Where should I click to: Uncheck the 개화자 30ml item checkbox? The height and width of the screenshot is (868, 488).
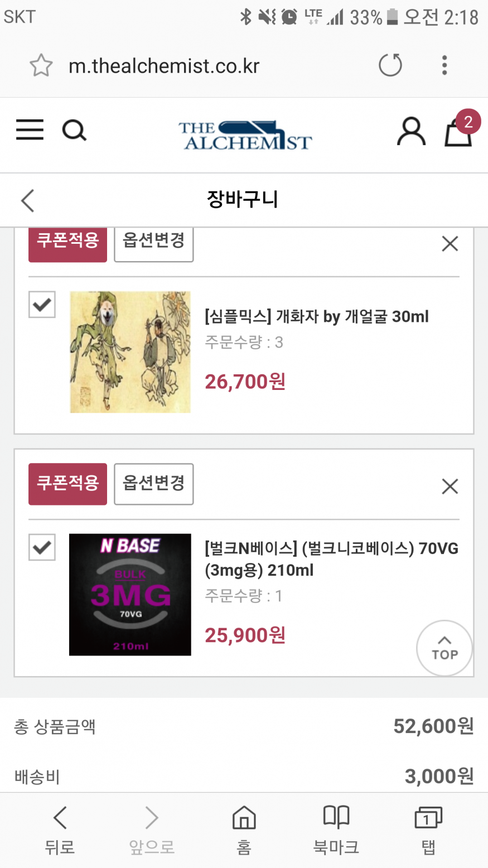(x=42, y=305)
